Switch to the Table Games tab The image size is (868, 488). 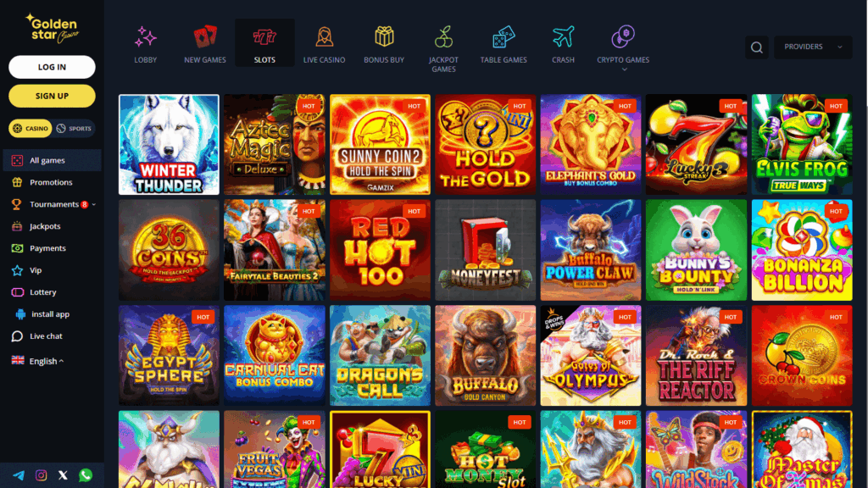pos(504,44)
